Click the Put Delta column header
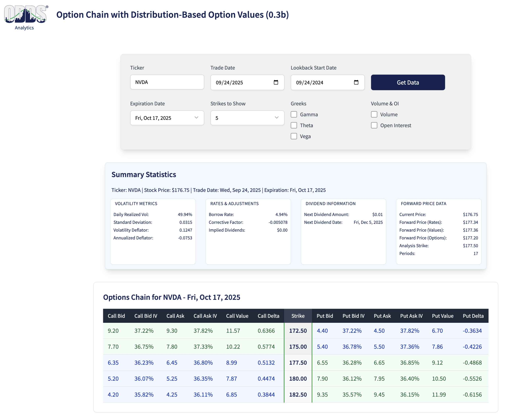Viewport: 509px width, 420px height. point(473,316)
